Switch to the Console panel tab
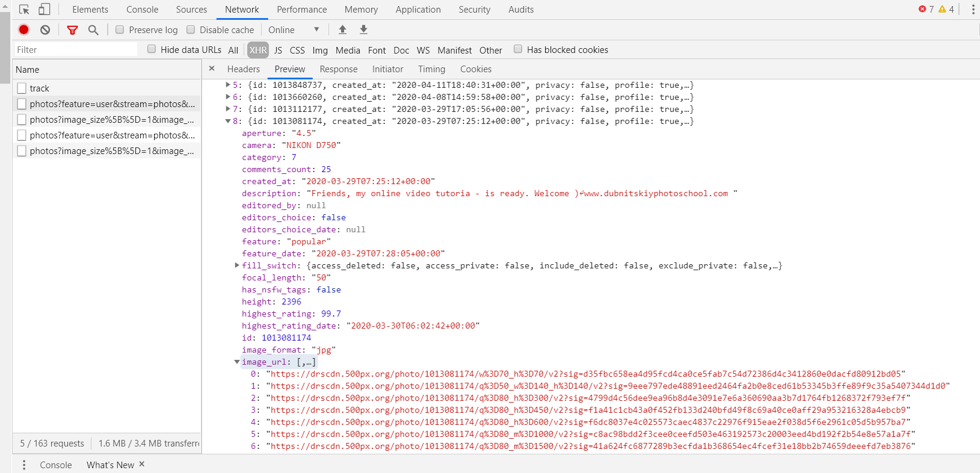 [142, 10]
